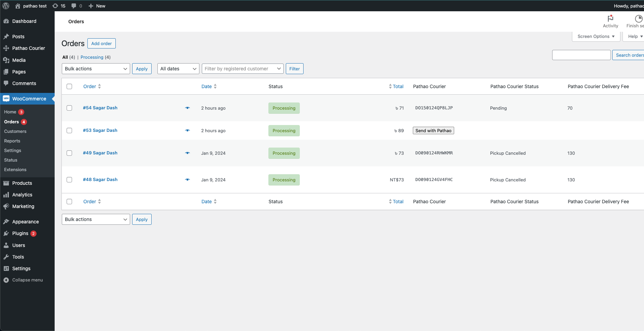Image resolution: width=644 pixels, height=331 pixels.
Task: Sort by the footer Date column link
Action: [209, 202]
